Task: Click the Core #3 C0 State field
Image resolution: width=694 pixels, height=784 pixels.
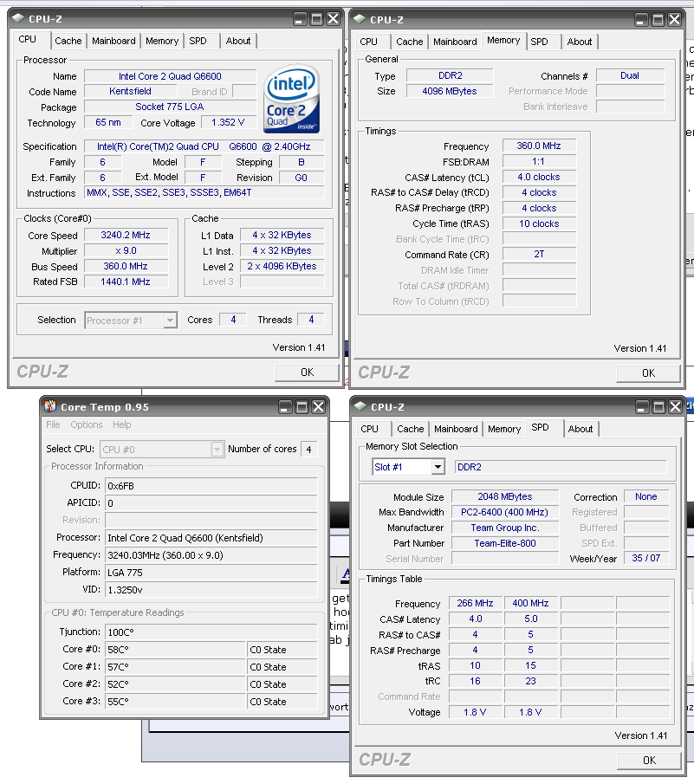Action: [x=282, y=702]
